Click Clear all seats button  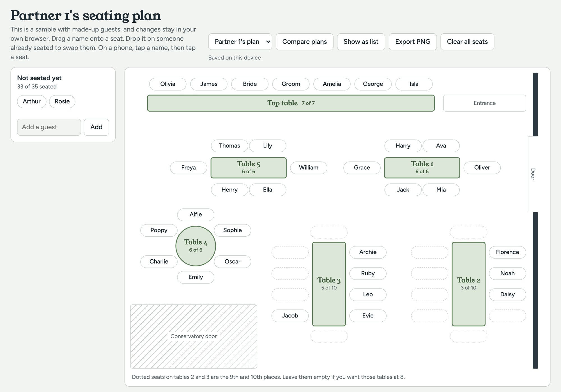pyautogui.click(x=467, y=42)
